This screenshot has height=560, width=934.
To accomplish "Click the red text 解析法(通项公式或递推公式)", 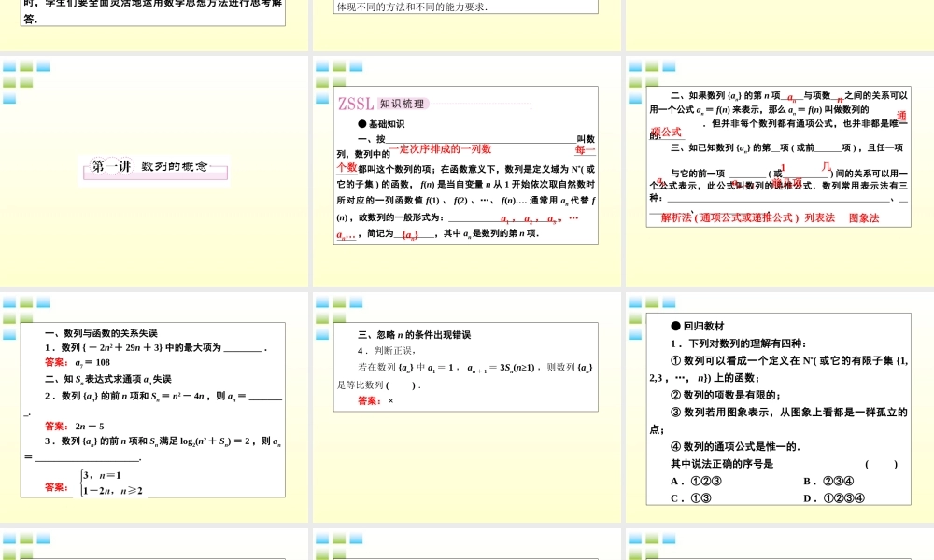I will [x=729, y=217].
